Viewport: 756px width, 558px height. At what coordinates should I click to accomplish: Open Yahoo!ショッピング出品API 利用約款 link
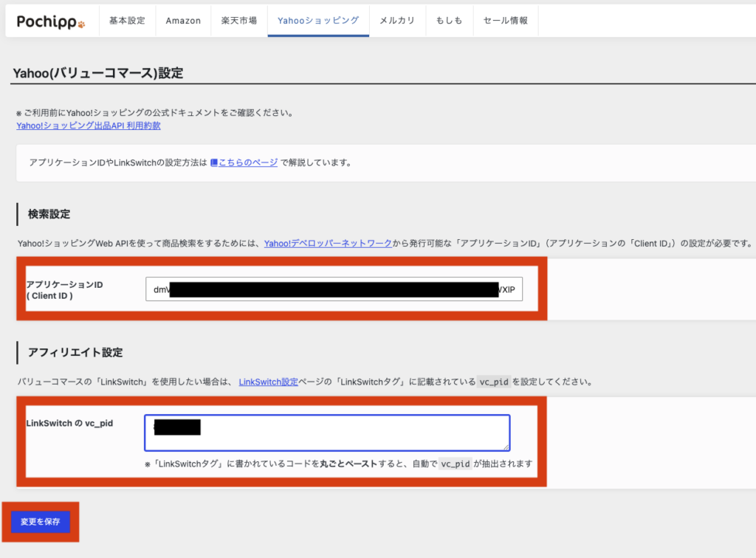(x=89, y=125)
